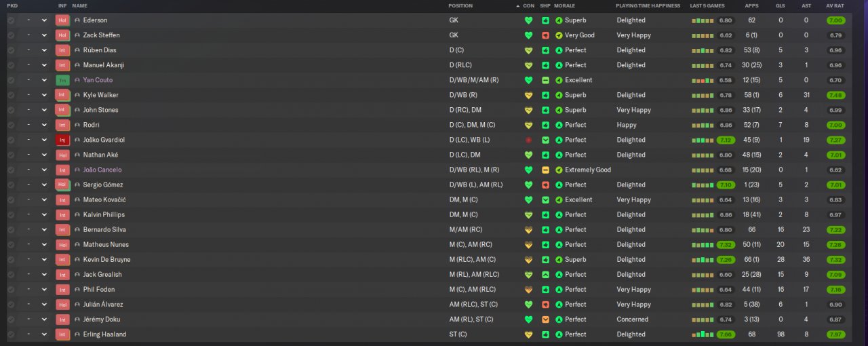
Task: Click Erling Haaland's last 5 games form bars
Action: (x=703, y=334)
